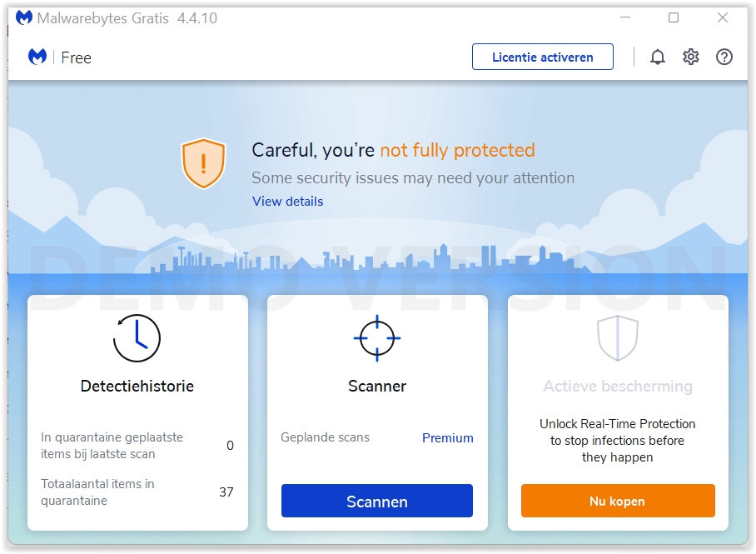This screenshot has height=554, width=756.
Task: Click the orange Nu kopen button
Action: point(617,502)
